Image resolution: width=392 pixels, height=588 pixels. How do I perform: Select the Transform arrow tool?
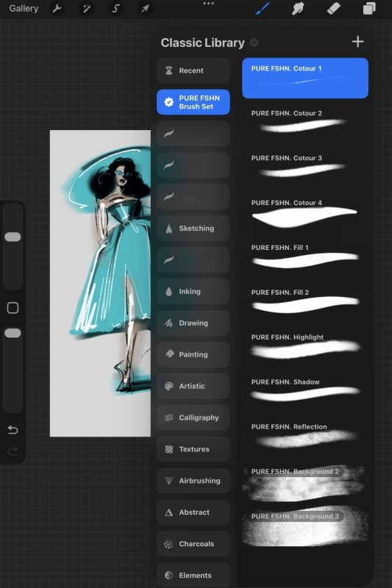coord(145,8)
